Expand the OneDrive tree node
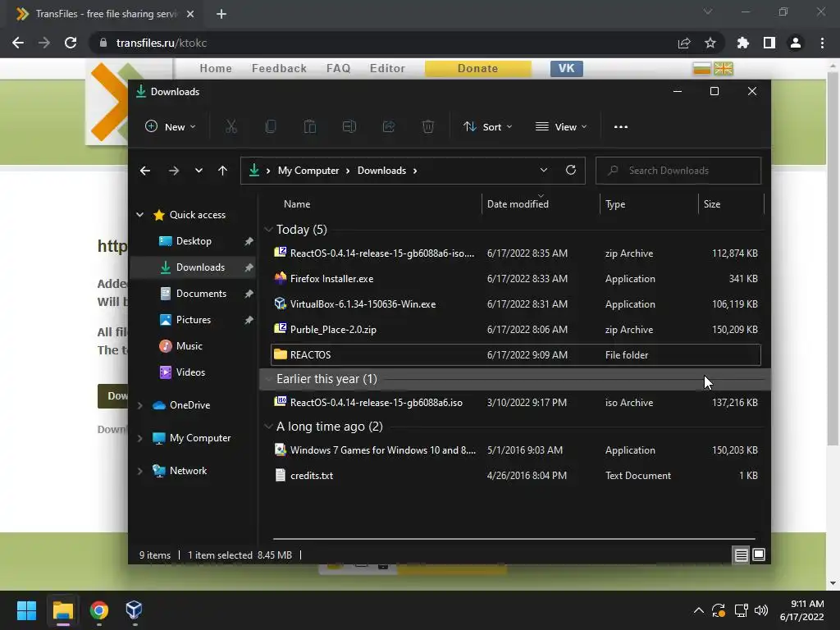Image resolution: width=840 pixels, height=630 pixels. pyautogui.click(x=139, y=405)
